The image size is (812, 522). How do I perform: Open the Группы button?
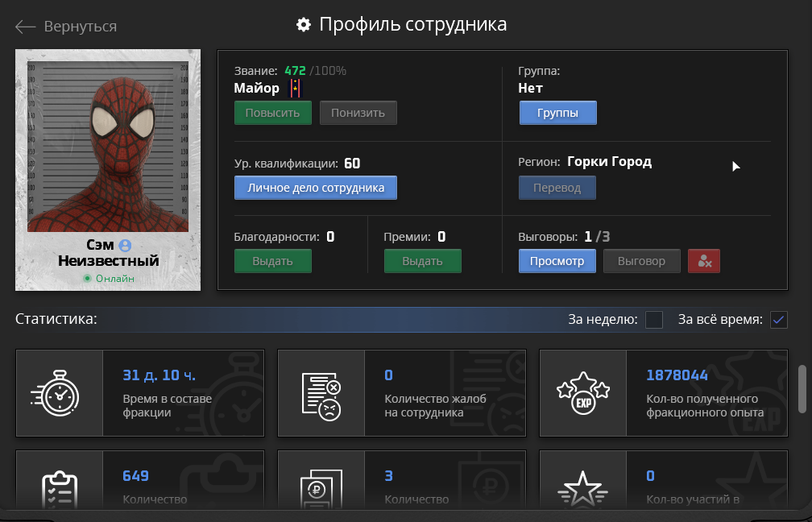[557, 113]
